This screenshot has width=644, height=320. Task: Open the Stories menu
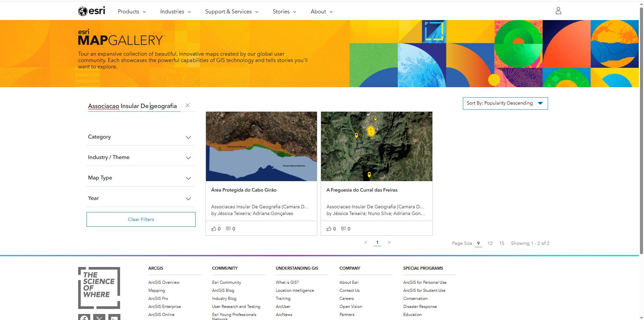(284, 11)
